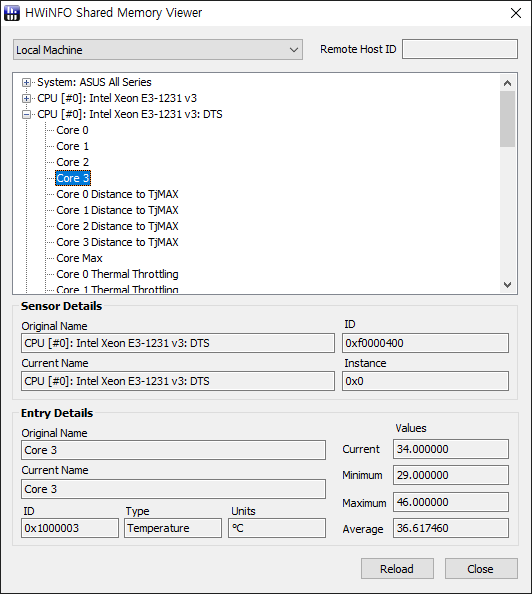Viewport: 532px width, 594px height.
Task: Click Maximum value field 46.000000
Action: 451,502
